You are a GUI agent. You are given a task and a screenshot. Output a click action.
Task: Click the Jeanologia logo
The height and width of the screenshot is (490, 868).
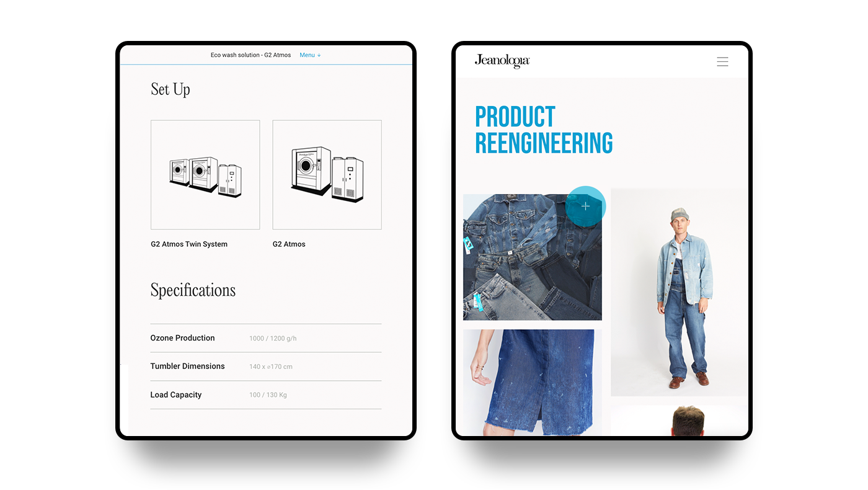point(502,61)
